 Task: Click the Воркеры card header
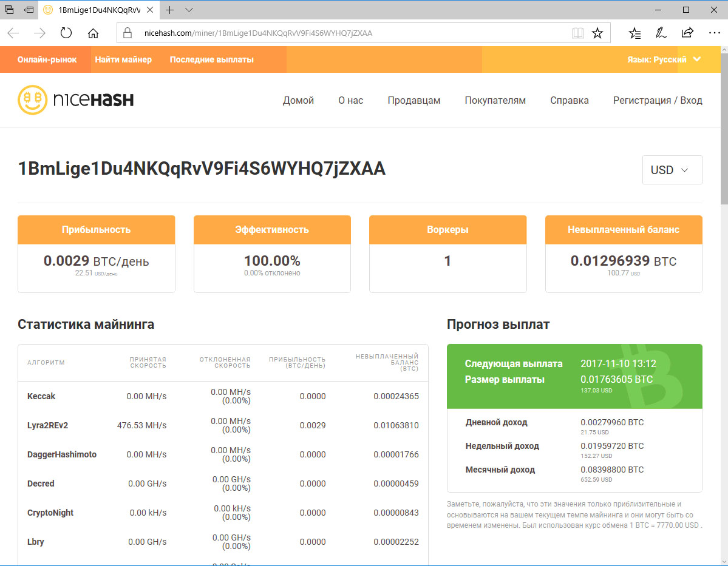447,230
